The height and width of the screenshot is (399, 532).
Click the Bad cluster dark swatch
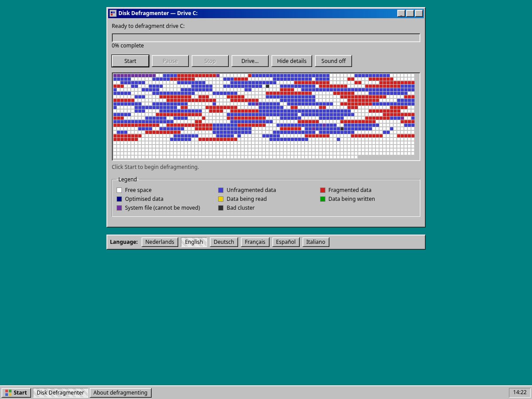tap(221, 208)
